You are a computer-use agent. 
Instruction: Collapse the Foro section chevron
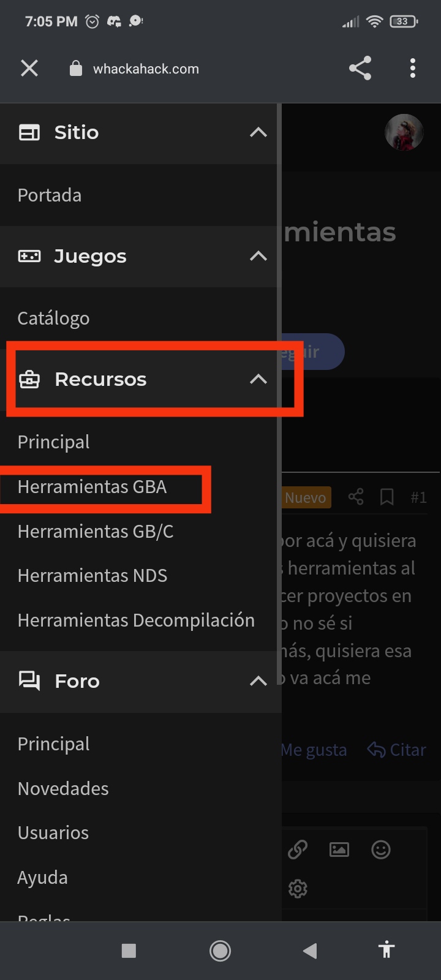258,681
